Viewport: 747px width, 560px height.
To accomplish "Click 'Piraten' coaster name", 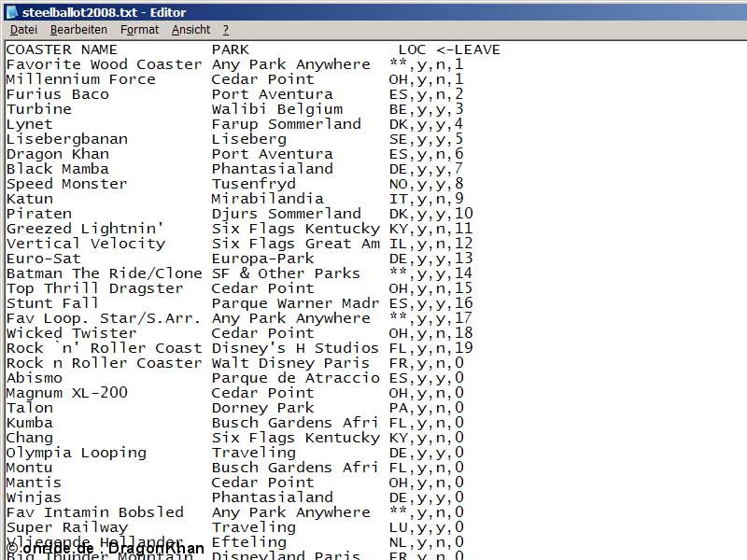I will [39, 214].
